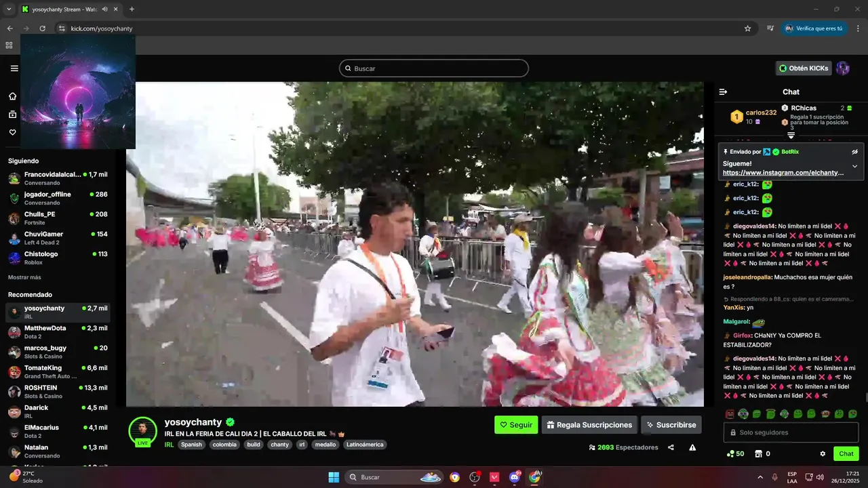Click carlos232 top gifter name
The height and width of the screenshot is (488, 868).
click(x=761, y=113)
